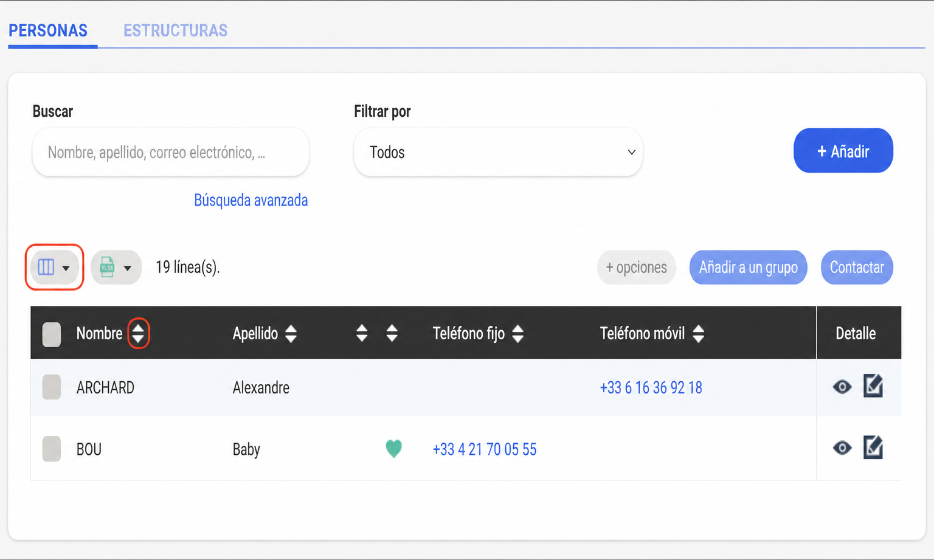This screenshot has width=934, height=560.
Task: Open the Filtrar por Todos dropdown
Action: (x=498, y=152)
